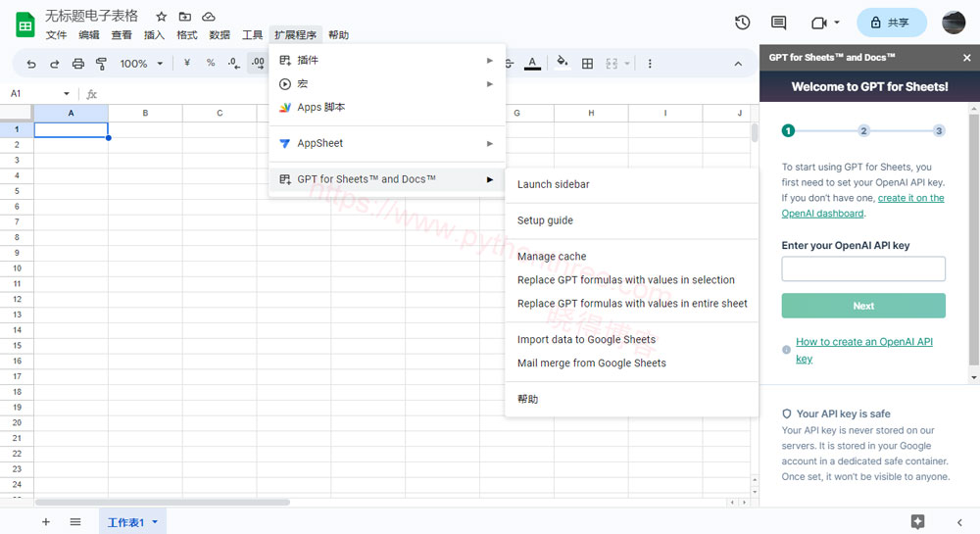This screenshot has width=980, height=534.
Task: Open the Explore icon at bottom right
Action: 917,522
